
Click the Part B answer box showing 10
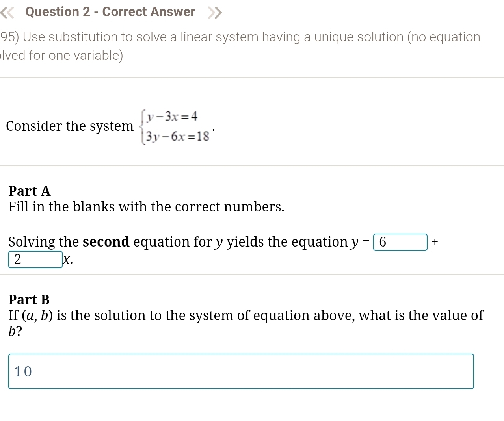[241, 371]
